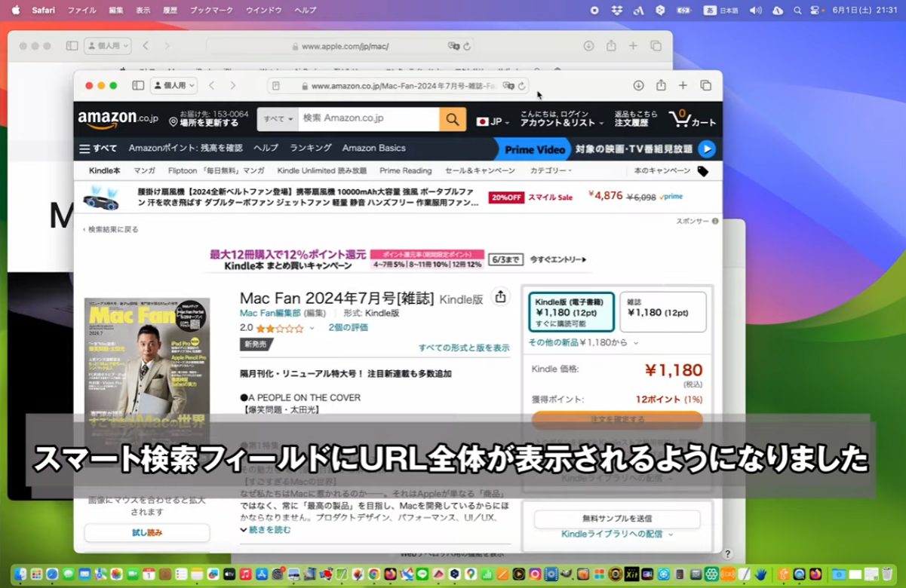Open Spotlight search in the menu bar

[x=798, y=10]
